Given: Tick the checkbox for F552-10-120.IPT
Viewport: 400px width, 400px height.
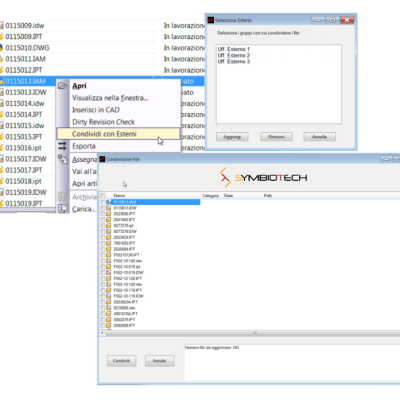Looking at the screenshot, I should pyautogui.click(x=103, y=278).
